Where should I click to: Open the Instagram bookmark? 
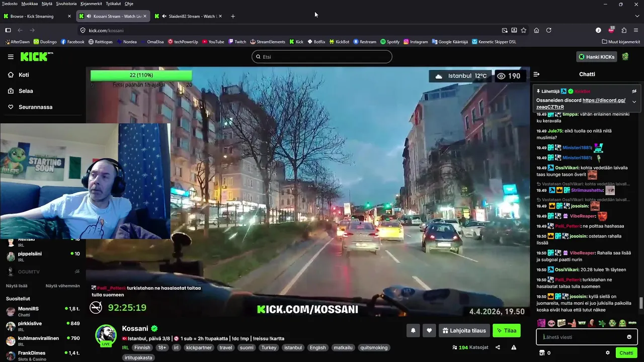pos(416,42)
